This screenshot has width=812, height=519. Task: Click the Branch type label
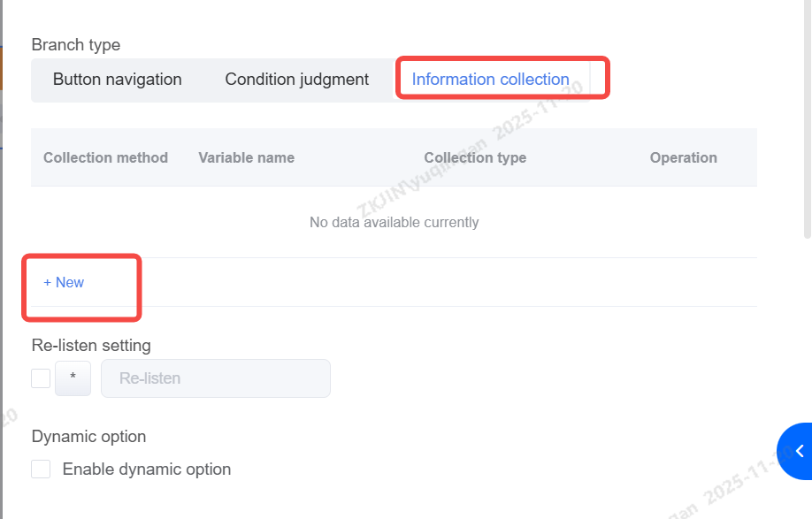click(x=76, y=45)
